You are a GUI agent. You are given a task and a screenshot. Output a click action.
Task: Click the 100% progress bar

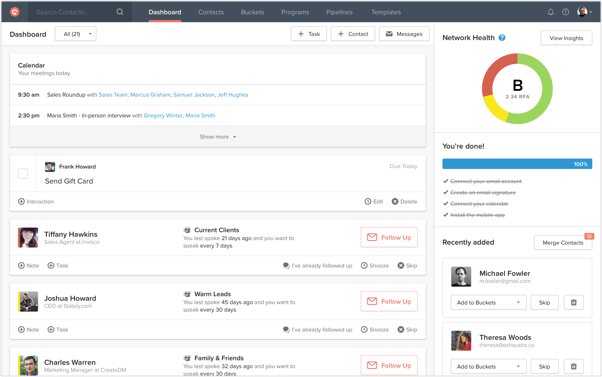point(517,164)
